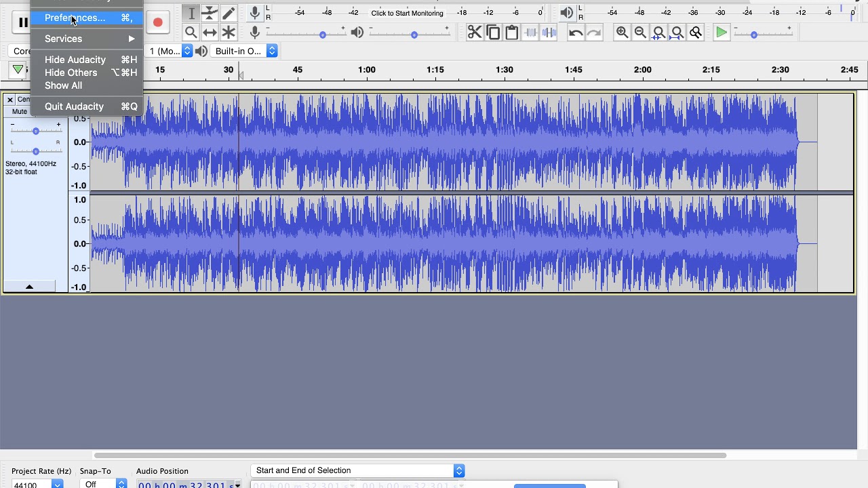This screenshot has height=488, width=868.
Task: Choose Quit Audacity
Action: [x=87, y=106]
